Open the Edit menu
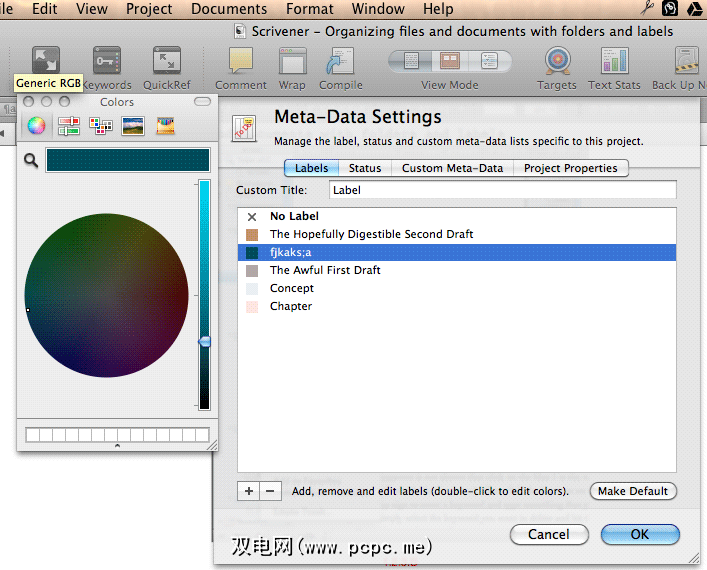Screen dimensions: 707x570 pos(45,9)
